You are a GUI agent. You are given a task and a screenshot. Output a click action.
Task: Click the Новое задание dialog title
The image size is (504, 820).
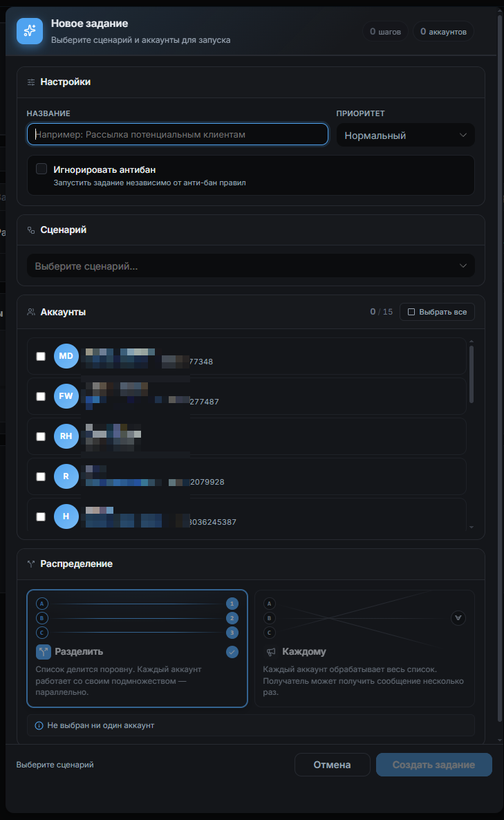[x=89, y=24]
